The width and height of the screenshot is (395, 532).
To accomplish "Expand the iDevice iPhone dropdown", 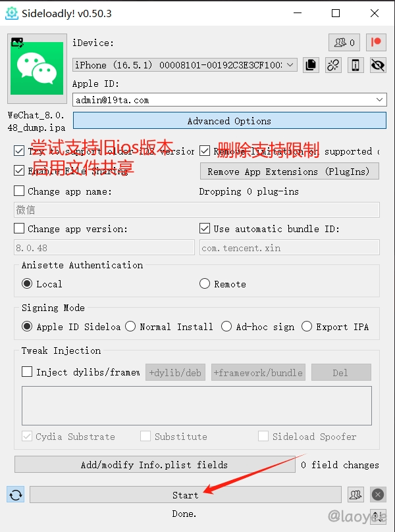I will pyautogui.click(x=185, y=65).
